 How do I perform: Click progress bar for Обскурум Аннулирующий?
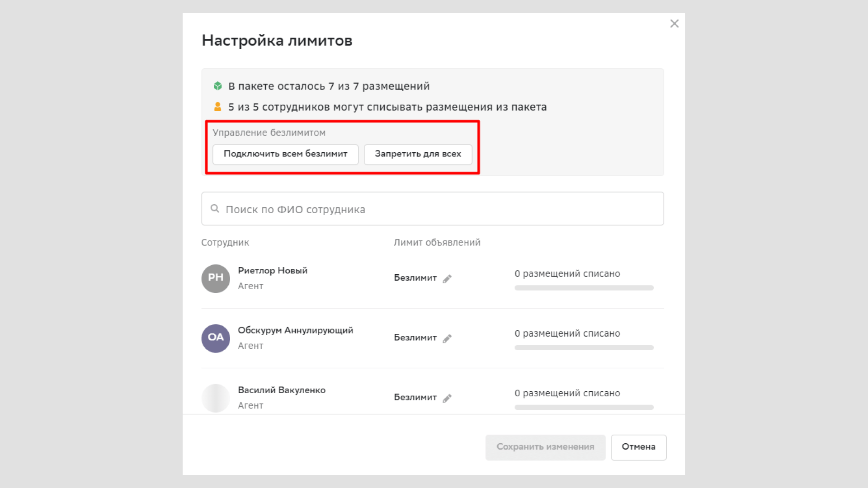[x=584, y=347]
